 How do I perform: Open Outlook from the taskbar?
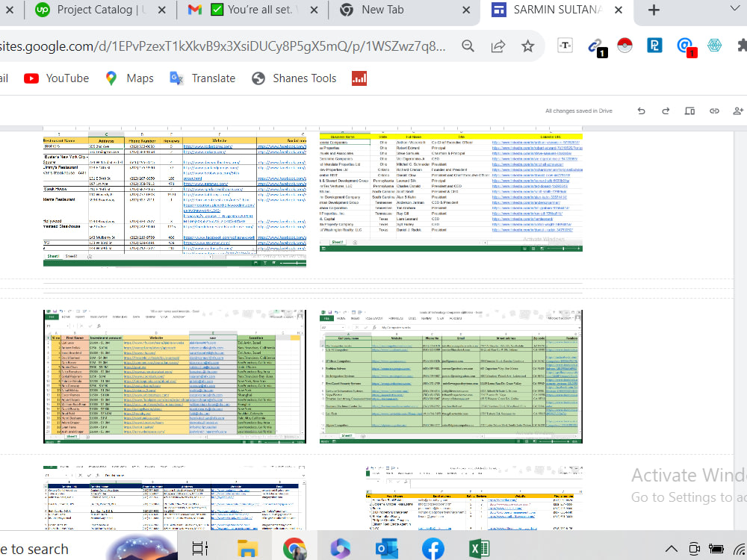(386, 549)
